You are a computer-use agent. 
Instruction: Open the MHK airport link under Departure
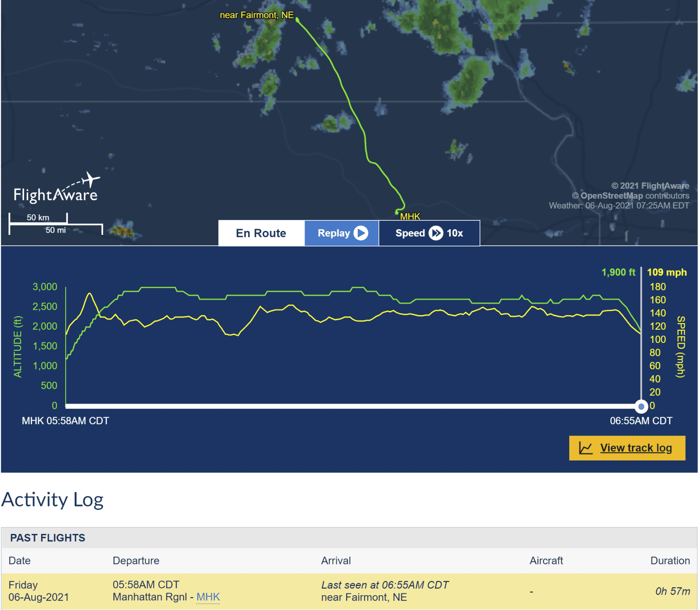(x=208, y=597)
